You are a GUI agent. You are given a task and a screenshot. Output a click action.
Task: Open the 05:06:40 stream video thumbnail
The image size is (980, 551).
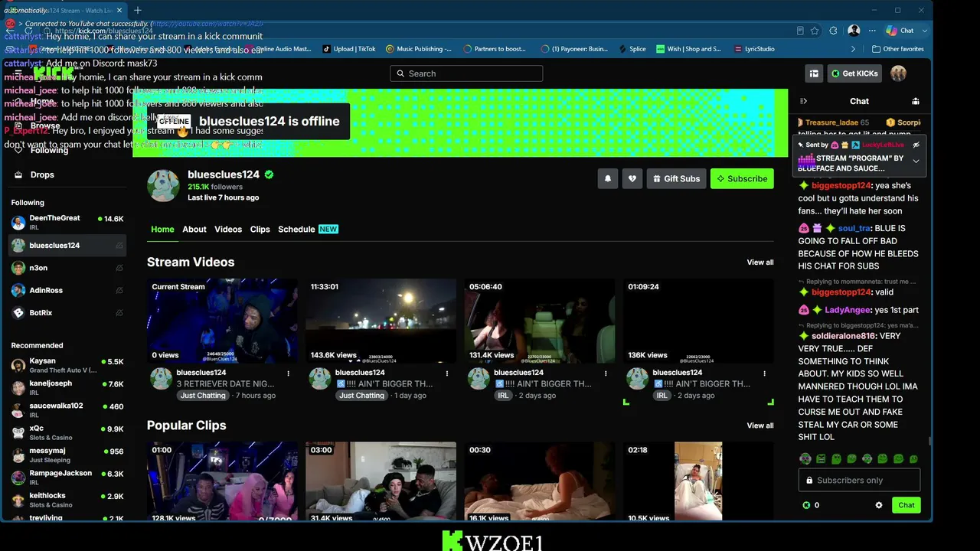540,321
